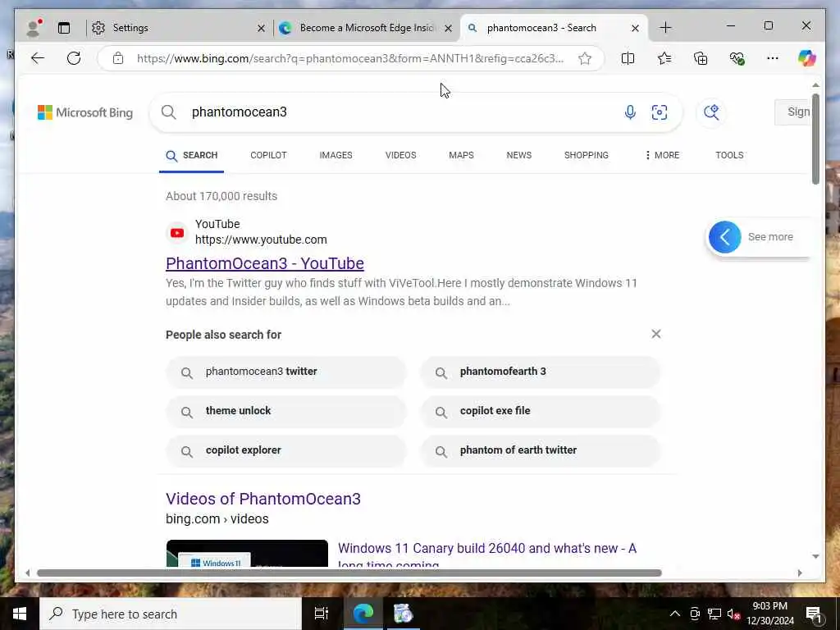Open the PhantomOcean3 - YouTube result
This screenshot has height=630, width=840.
(265, 263)
